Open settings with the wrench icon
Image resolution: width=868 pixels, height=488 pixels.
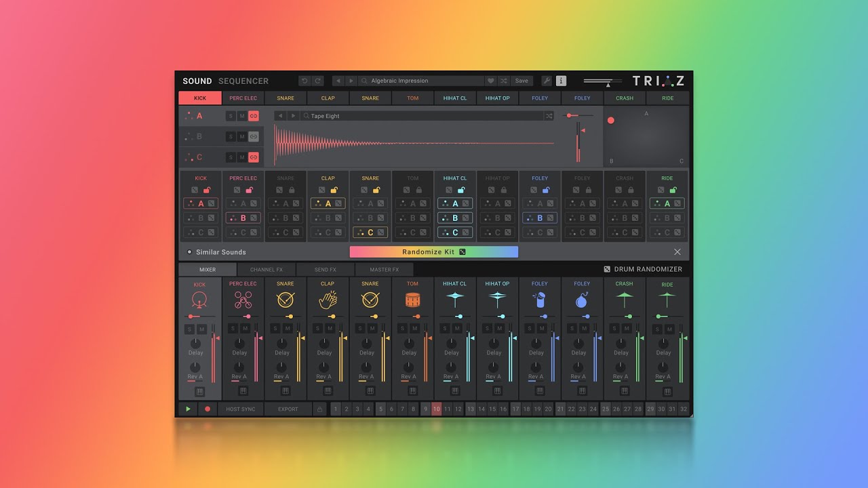(x=547, y=81)
